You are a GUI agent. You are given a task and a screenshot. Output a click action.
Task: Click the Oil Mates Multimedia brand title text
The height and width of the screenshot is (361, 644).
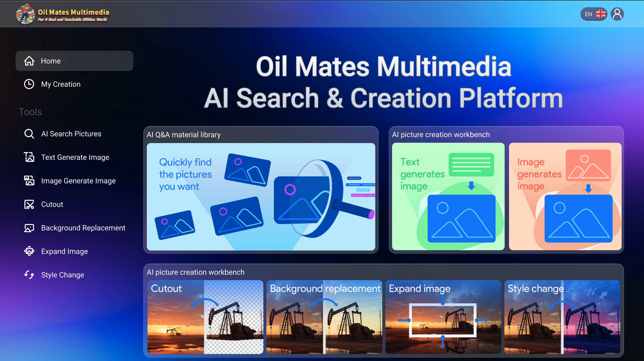[x=73, y=12]
